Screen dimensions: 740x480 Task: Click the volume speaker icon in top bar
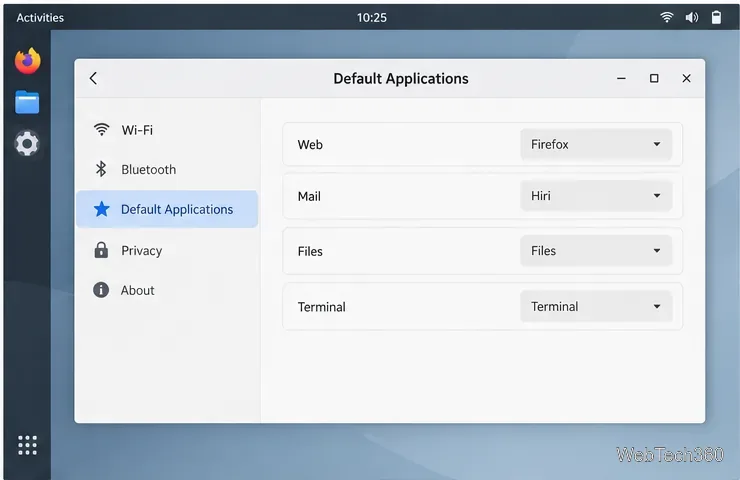pyautogui.click(x=691, y=17)
